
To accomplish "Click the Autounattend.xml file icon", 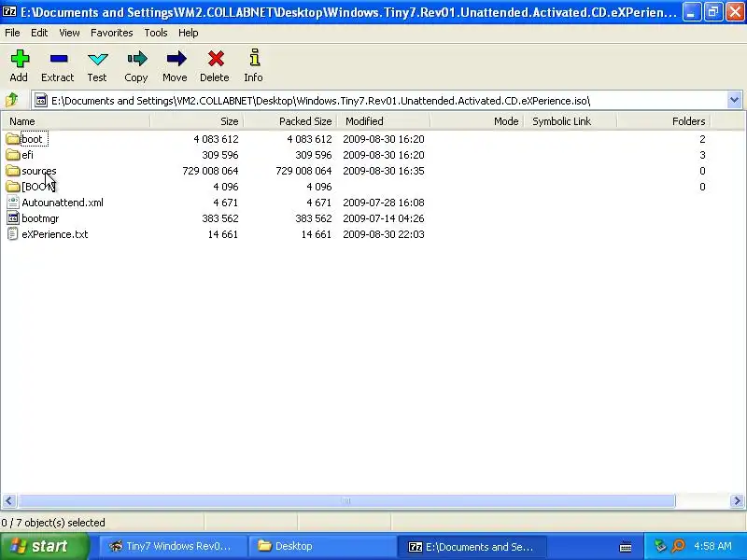I will (13, 203).
